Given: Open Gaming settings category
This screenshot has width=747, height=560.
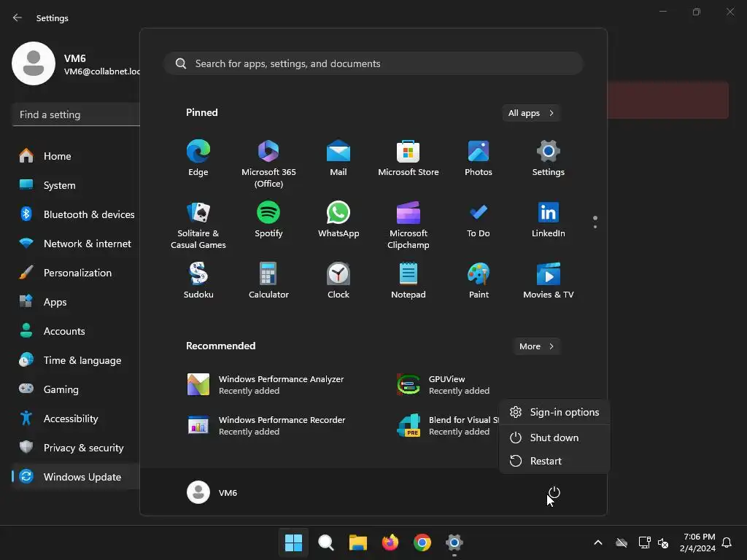Looking at the screenshot, I should (x=76, y=389).
